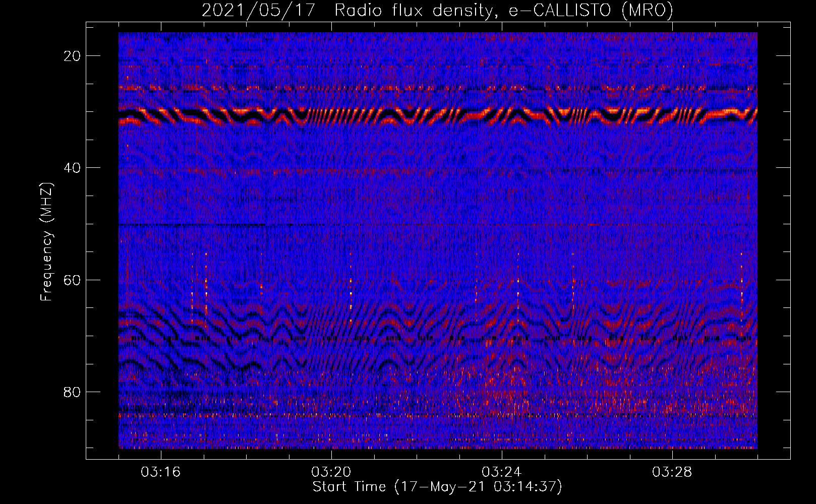Click the 40 MHz frequency tick label
Screen dimensions: 816x504
point(72,168)
